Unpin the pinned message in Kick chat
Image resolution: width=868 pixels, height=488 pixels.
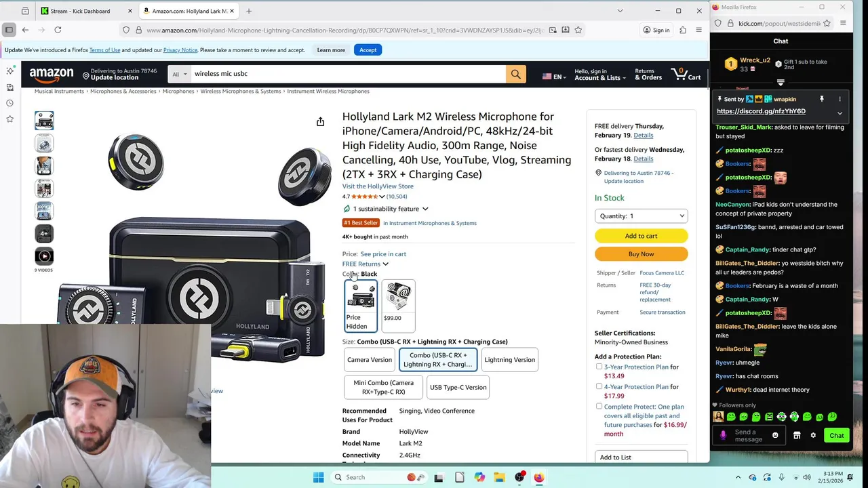coord(821,99)
